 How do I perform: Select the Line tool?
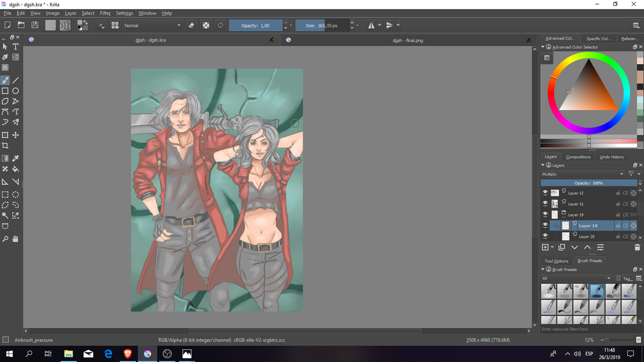point(16,80)
